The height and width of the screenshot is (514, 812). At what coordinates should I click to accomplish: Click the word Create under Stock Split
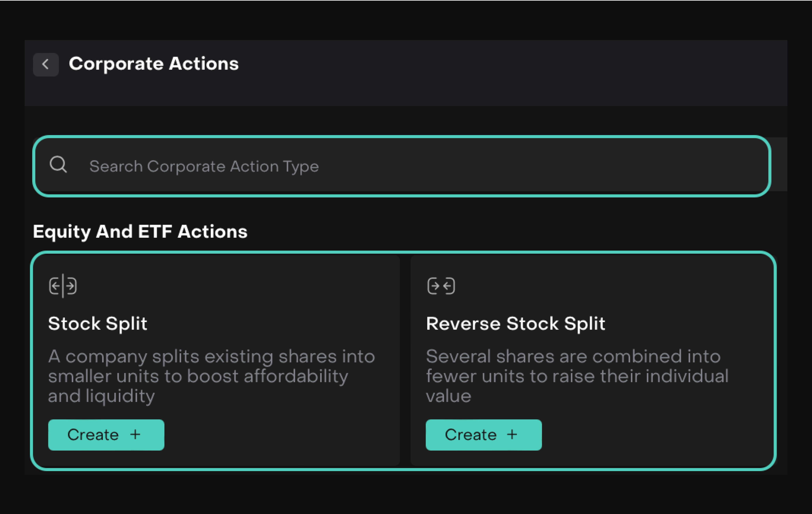coord(93,435)
